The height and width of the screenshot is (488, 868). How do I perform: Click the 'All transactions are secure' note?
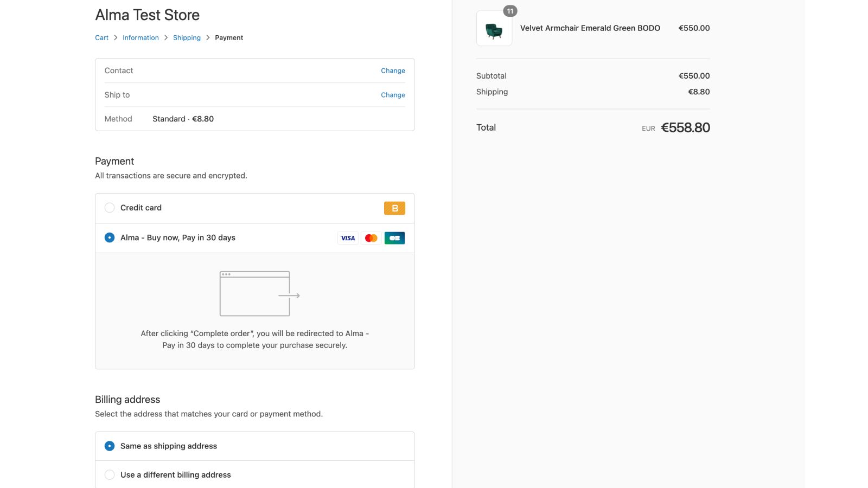(171, 176)
